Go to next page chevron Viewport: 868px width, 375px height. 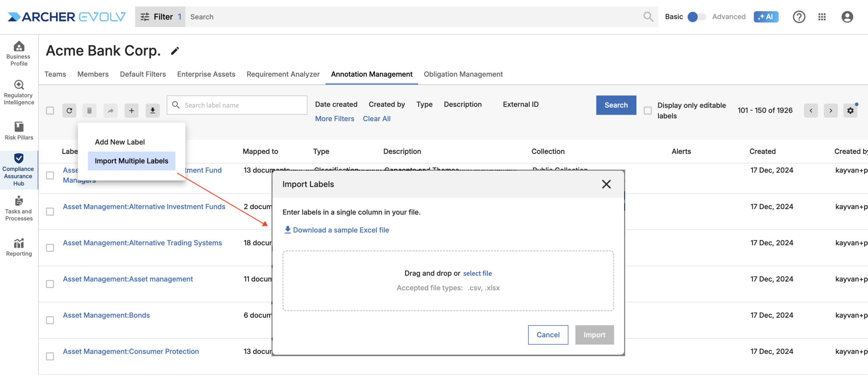(x=831, y=111)
